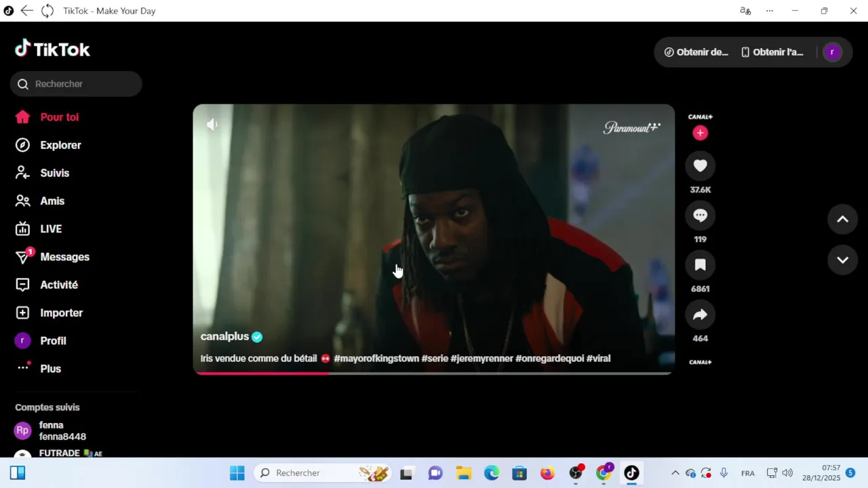Reload the page with the refresh icon
The image size is (868, 488).
point(47,11)
